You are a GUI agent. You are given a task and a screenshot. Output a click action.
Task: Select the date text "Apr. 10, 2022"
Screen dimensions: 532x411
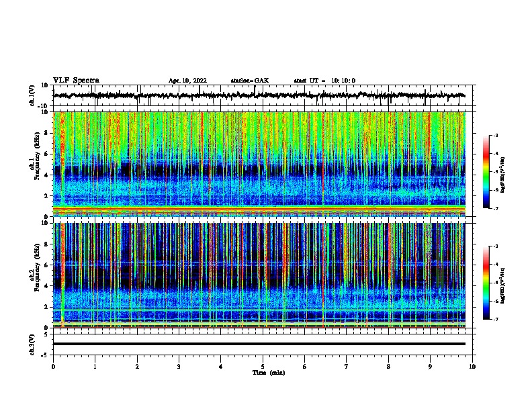click(187, 81)
